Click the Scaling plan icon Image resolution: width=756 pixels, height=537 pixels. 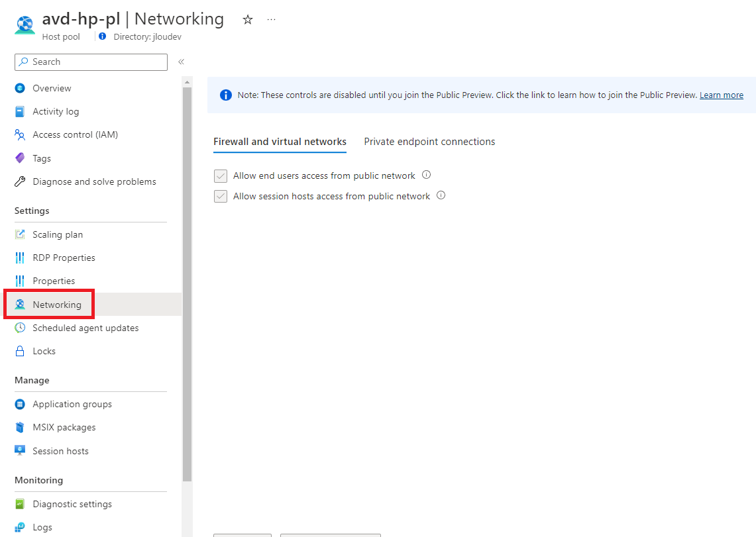click(x=20, y=234)
